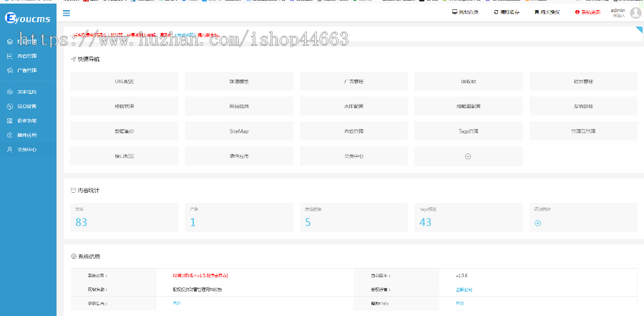Open 栏目管理 in the left sidebar
Viewport: 644px width, 316px height.
click(26, 42)
